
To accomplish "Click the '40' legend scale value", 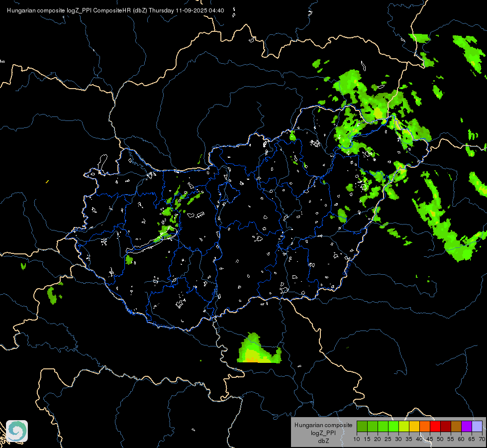I will [419, 440].
